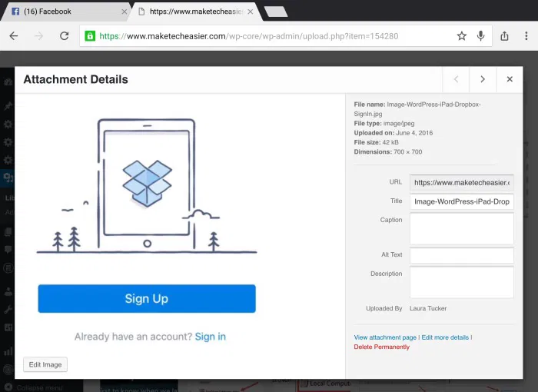Screen dimensions: 538x392
Task: Activate voice search microphone icon
Action: click(481, 36)
